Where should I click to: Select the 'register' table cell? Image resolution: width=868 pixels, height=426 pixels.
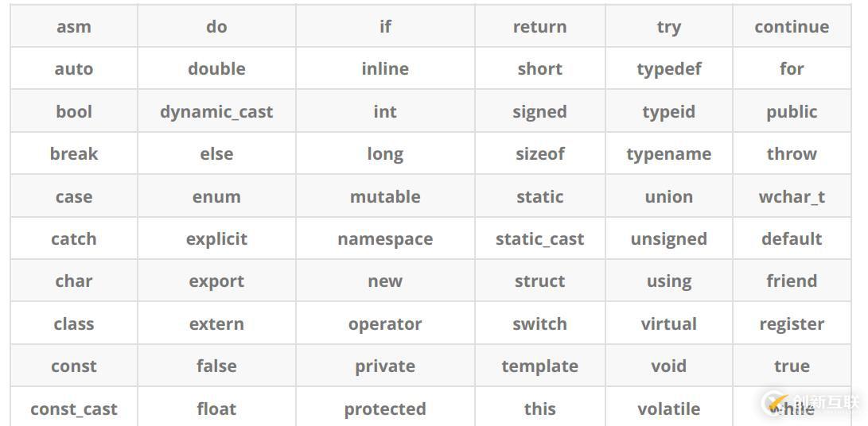click(x=792, y=324)
